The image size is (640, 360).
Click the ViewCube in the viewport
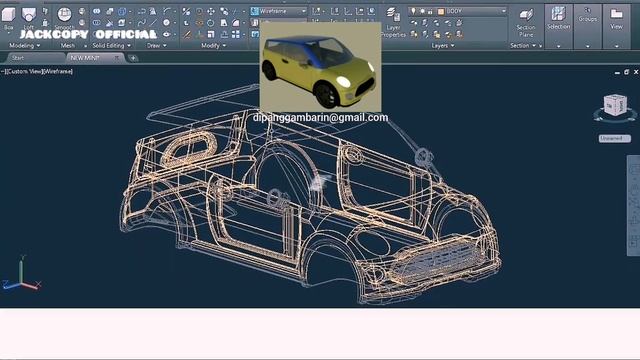(615, 105)
